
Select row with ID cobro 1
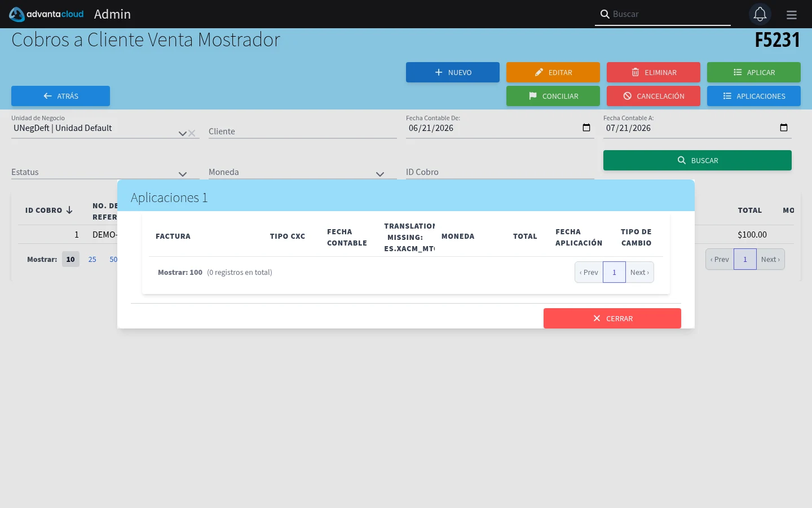click(x=77, y=234)
